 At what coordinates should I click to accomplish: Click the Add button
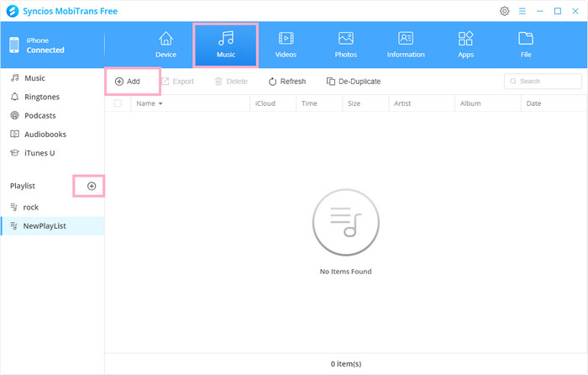pos(128,82)
